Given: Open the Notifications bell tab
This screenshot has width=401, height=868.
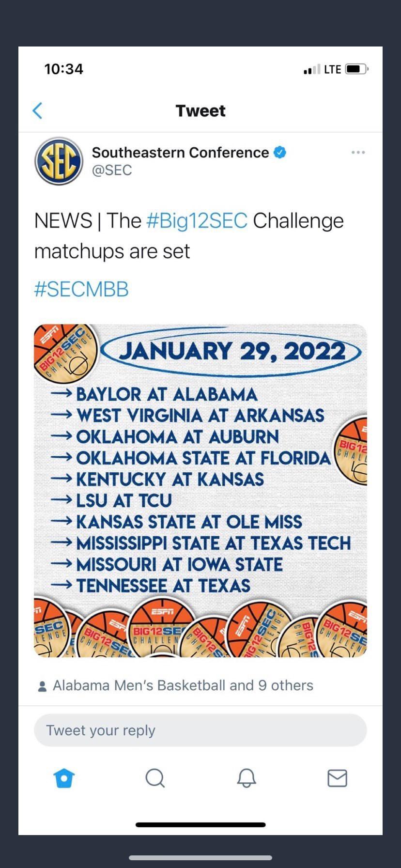Looking at the screenshot, I should point(246,778).
